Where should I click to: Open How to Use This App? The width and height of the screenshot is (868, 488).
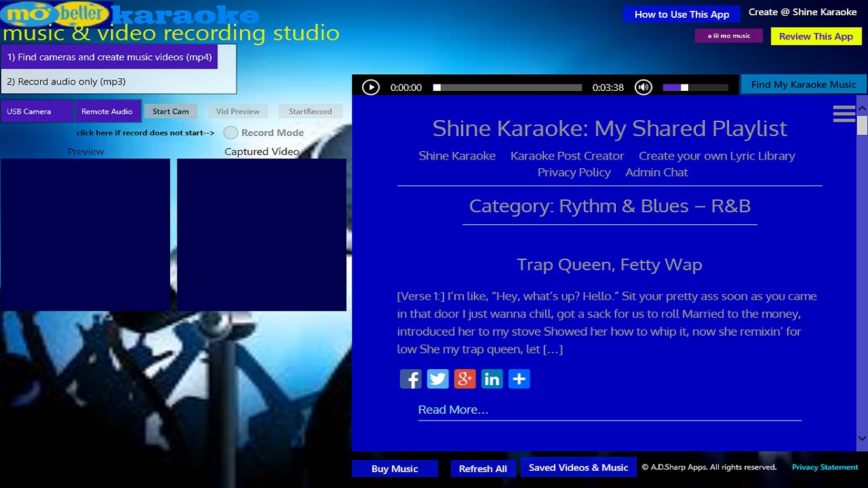[681, 13]
